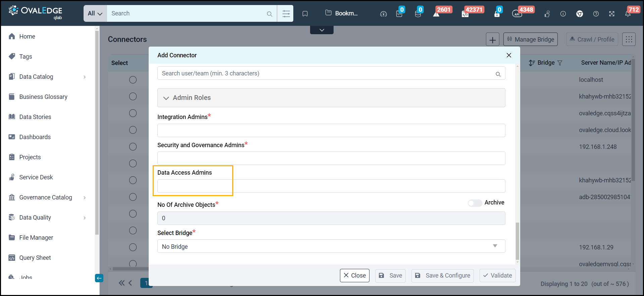The height and width of the screenshot is (296, 644).
Task: Click the API badge icon showing 4348
Action: point(517,14)
